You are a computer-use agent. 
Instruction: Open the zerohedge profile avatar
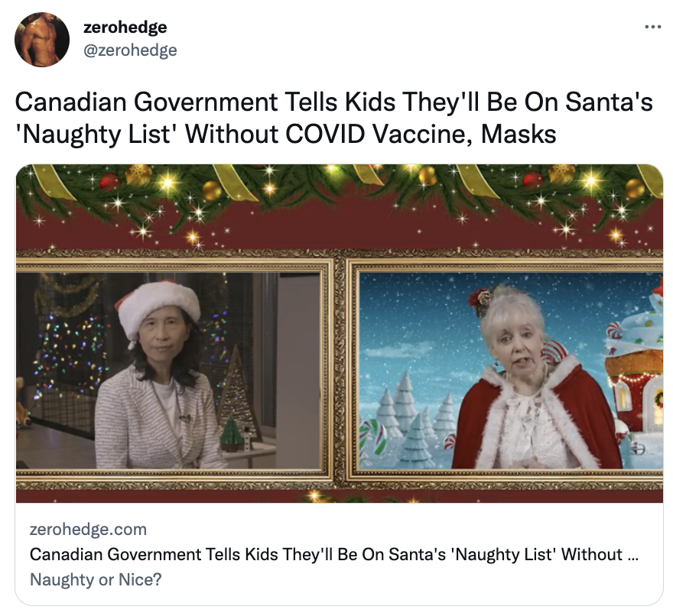click(x=41, y=40)
